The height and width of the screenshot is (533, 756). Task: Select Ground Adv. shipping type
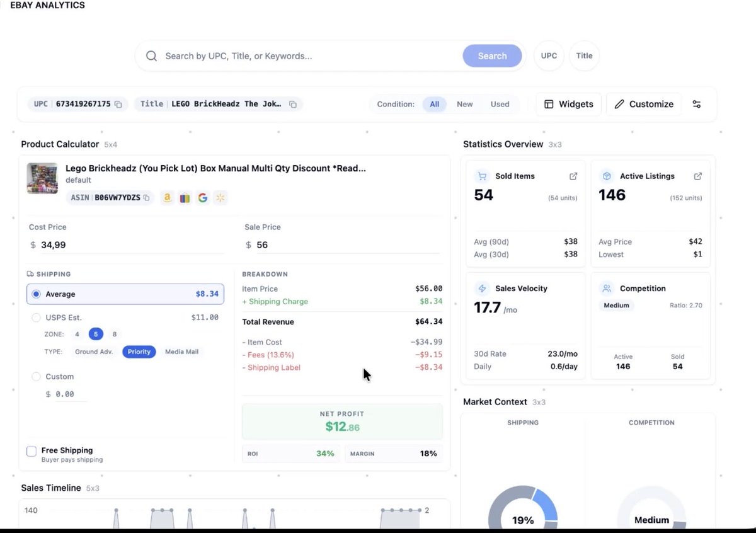coord(94,352)
